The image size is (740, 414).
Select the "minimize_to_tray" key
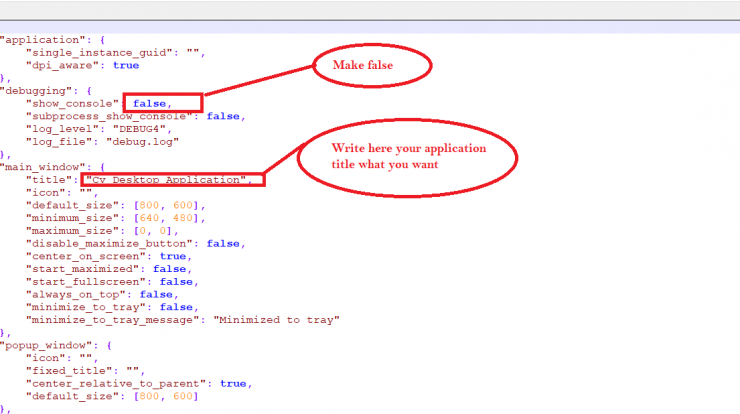(86, 308)
